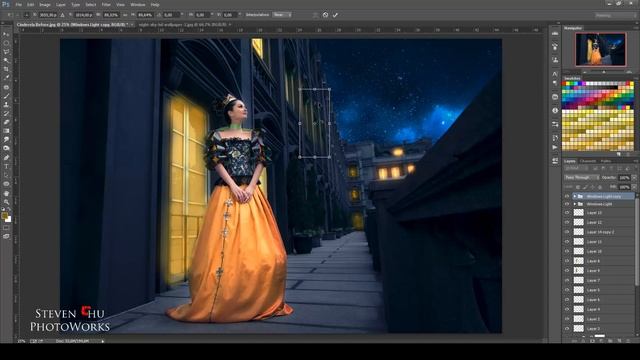The image size is (640, 360).
Task: Click the zoom percentage field in status bar
Action: [x=21, y=341]
